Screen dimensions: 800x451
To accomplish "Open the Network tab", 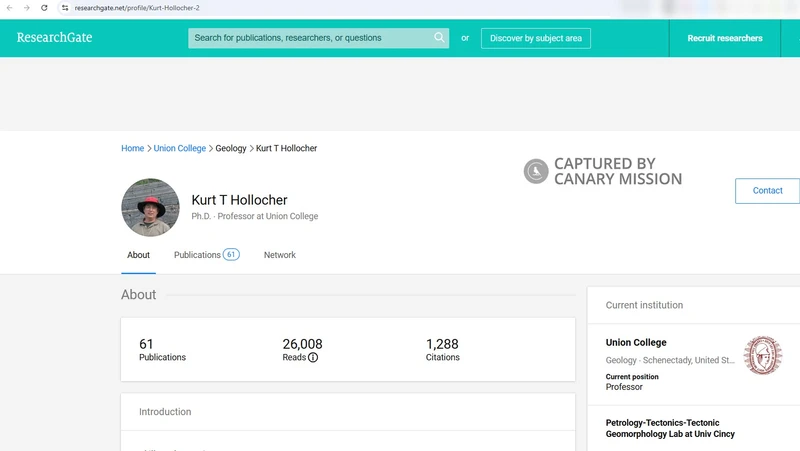I will pos(280,255).
